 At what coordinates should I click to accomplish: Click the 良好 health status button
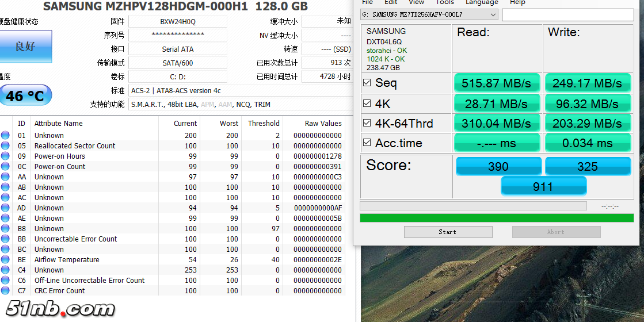click(25, 47)
